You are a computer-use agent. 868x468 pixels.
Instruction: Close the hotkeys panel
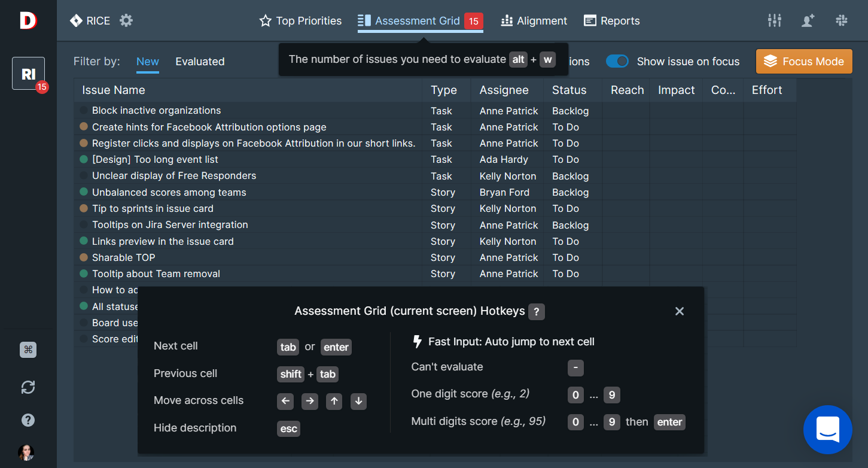pyautogui.click(x=679, y=311)
